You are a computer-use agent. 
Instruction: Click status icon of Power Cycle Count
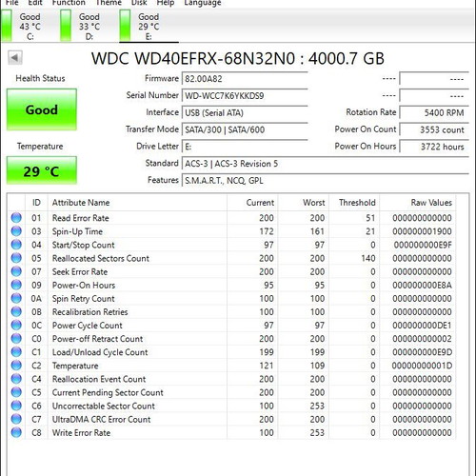pyautogui.click(x=16, y=326)
